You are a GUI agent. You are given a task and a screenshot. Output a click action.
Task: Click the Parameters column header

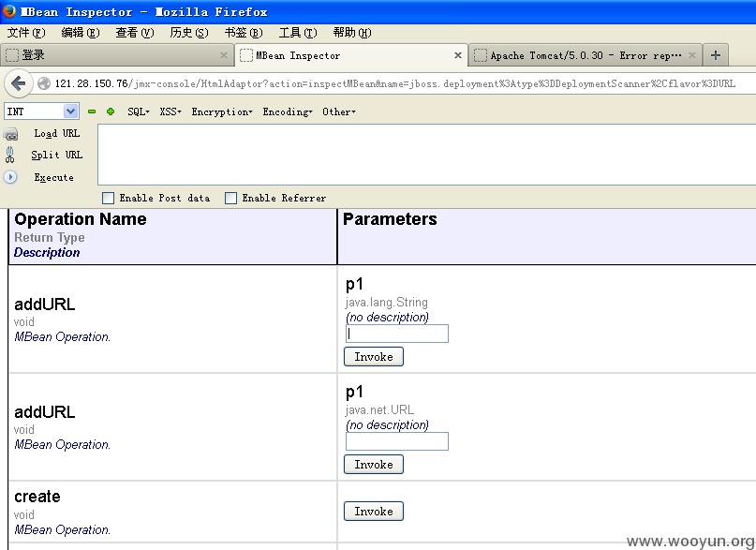pos(390,219)
